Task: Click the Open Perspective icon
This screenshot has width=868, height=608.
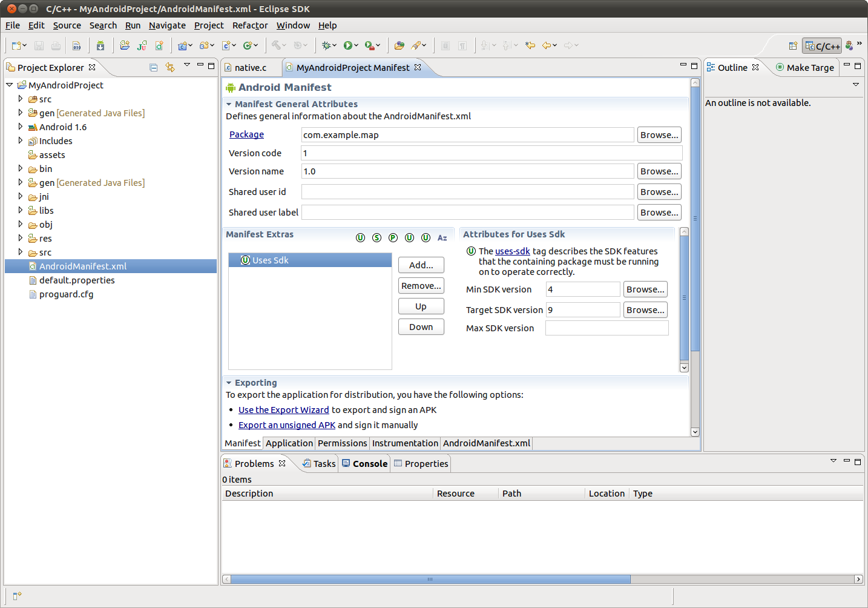Action: pyautogui.click(x=793, y=46)
